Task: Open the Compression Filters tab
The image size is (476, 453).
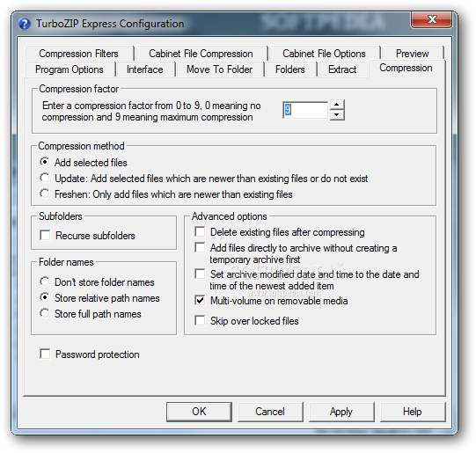Action: (78, 54)
